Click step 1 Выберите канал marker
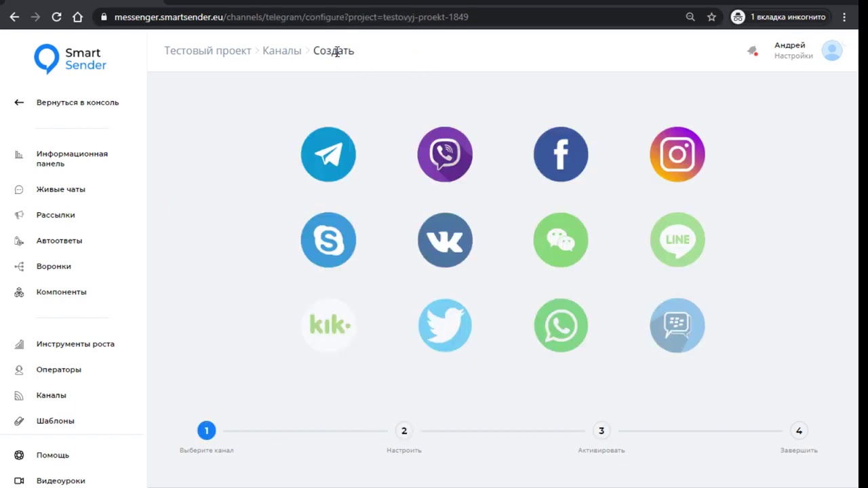 (207, 430)
